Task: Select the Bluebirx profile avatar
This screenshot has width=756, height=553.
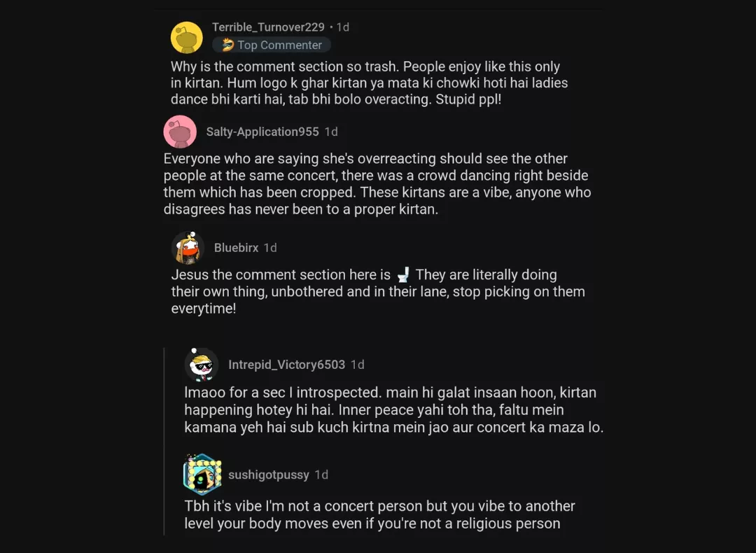Action: [x=188, y=248]
